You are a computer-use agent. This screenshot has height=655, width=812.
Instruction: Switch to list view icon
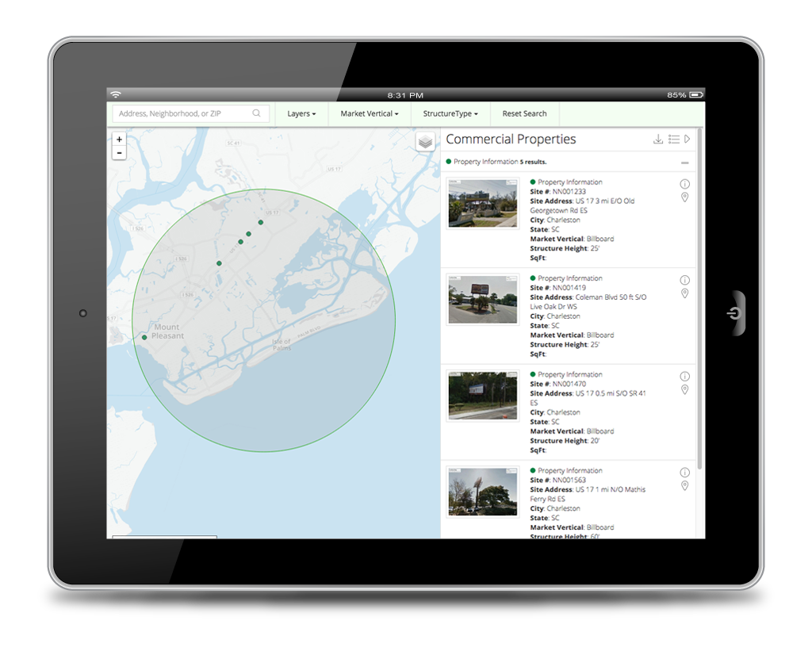674,140
